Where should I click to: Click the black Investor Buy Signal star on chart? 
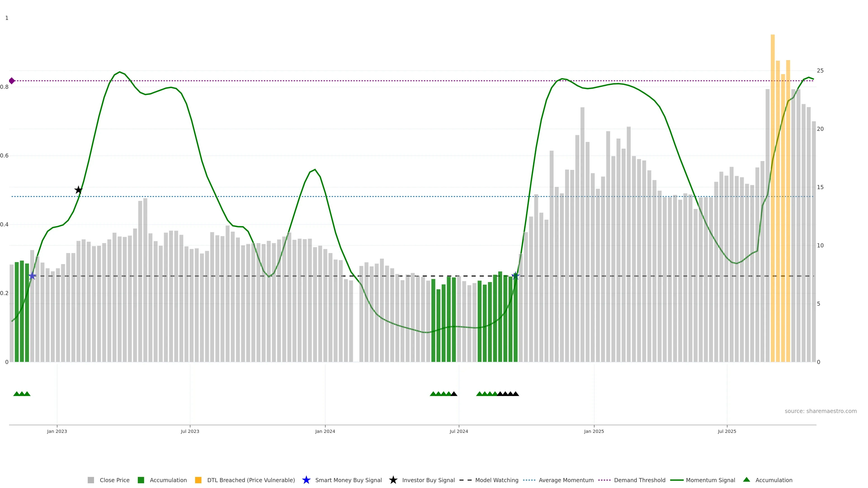click(x=78, y=190)
